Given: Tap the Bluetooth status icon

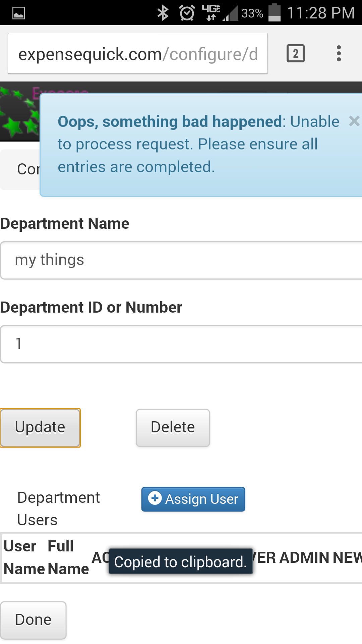Looking at the screenshot, I should [x=163, y=13].
